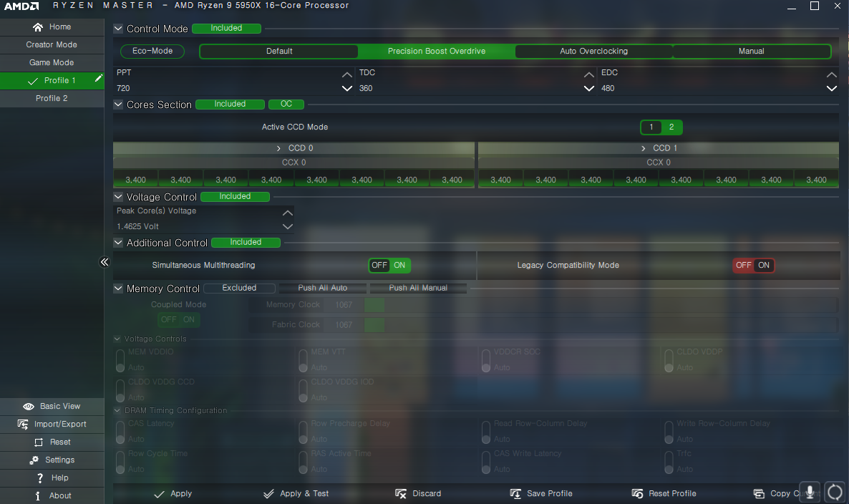Screen dimensions: 849x504
Task: Open Creator Mode
Action: pos(52,44)
